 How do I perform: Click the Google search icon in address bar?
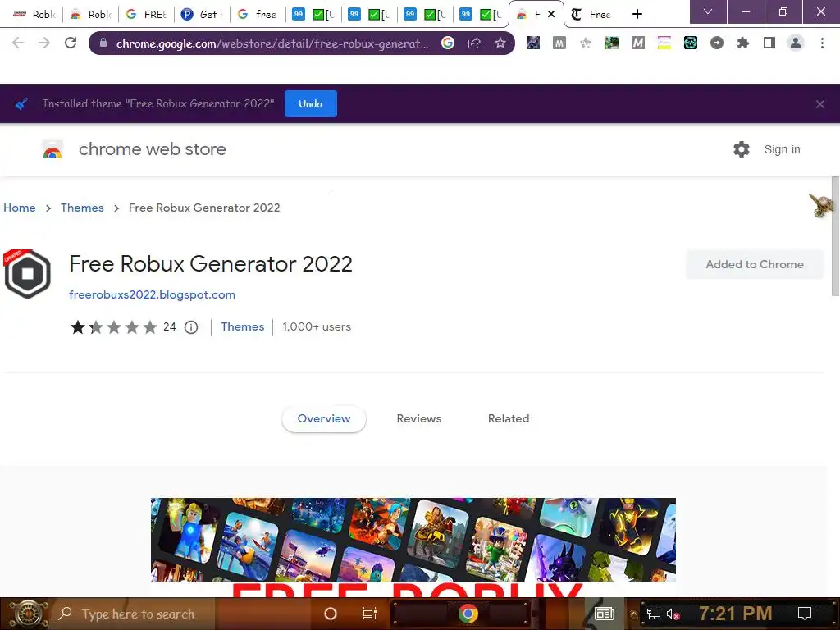click(x=448, y=43)
